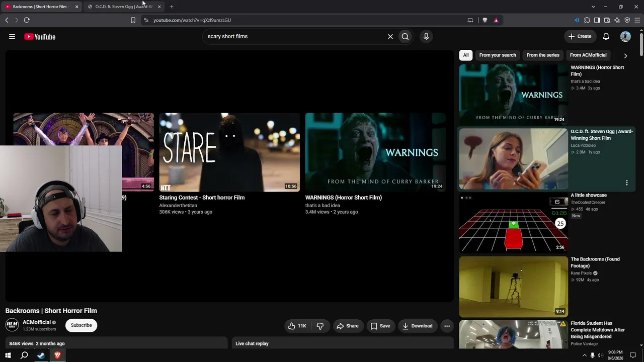644x362 pixels.
Task: Save the video to a playlist
Action: coord(380,326)
